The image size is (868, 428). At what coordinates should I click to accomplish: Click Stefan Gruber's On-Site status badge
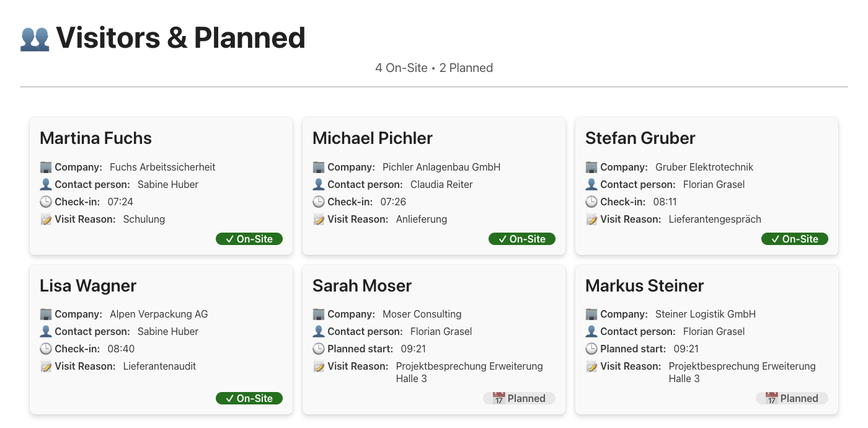point(795,239)
